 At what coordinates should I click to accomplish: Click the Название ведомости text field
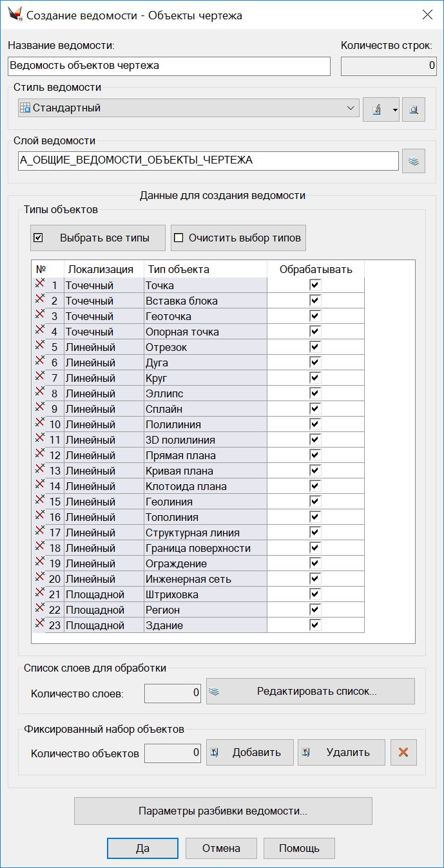tap(169, 66)
